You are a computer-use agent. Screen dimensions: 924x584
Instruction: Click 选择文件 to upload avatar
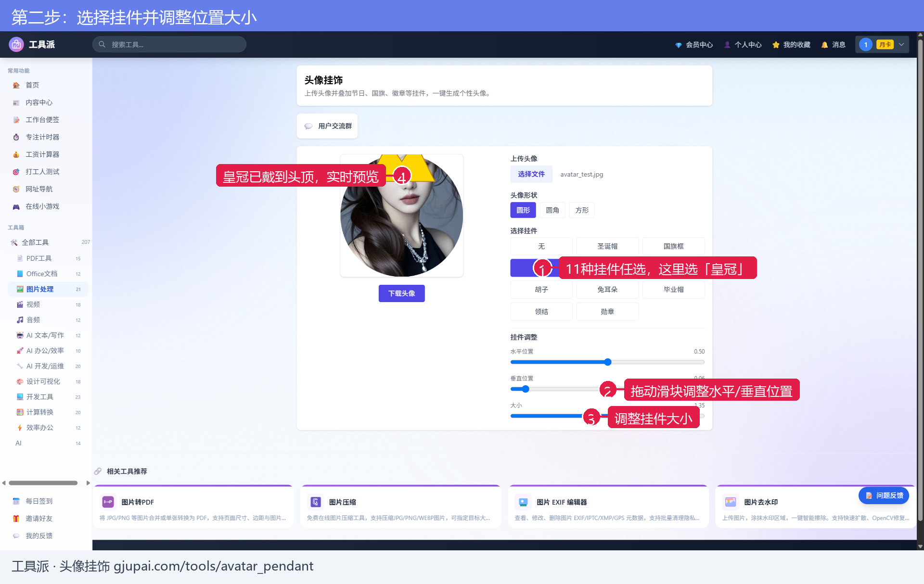pyautogui.click(x=531, y=174)
